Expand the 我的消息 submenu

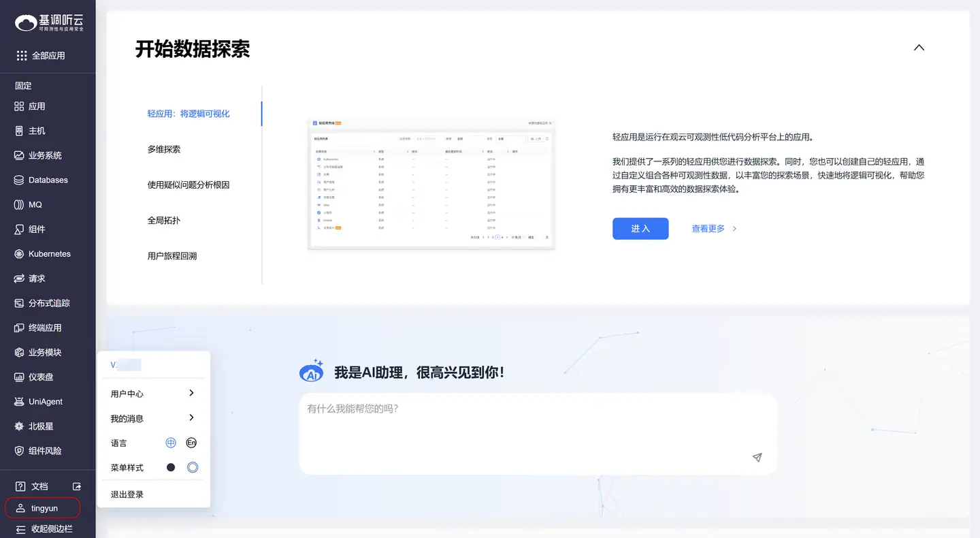pos(151,417)
